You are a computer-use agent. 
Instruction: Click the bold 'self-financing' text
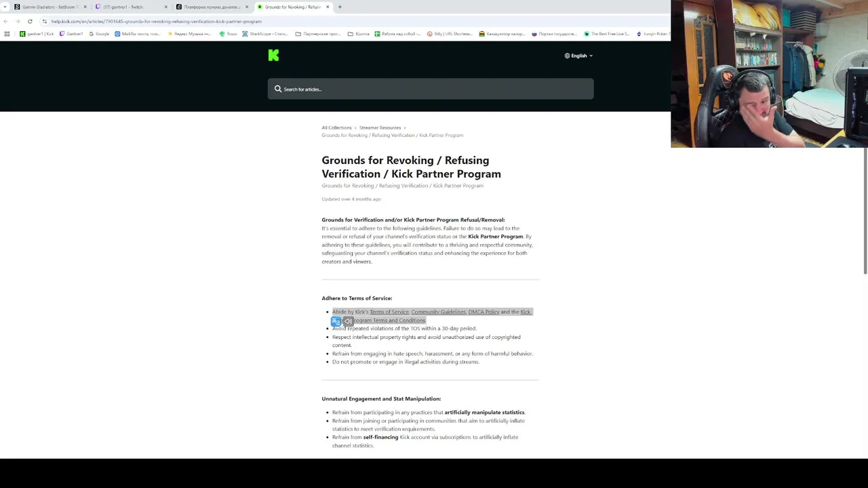[380, 437]
